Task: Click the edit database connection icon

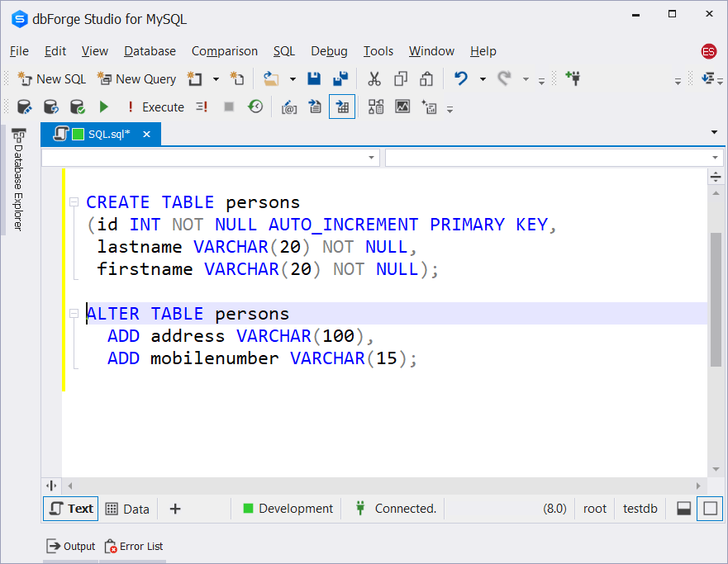Action: click(24, 107)
